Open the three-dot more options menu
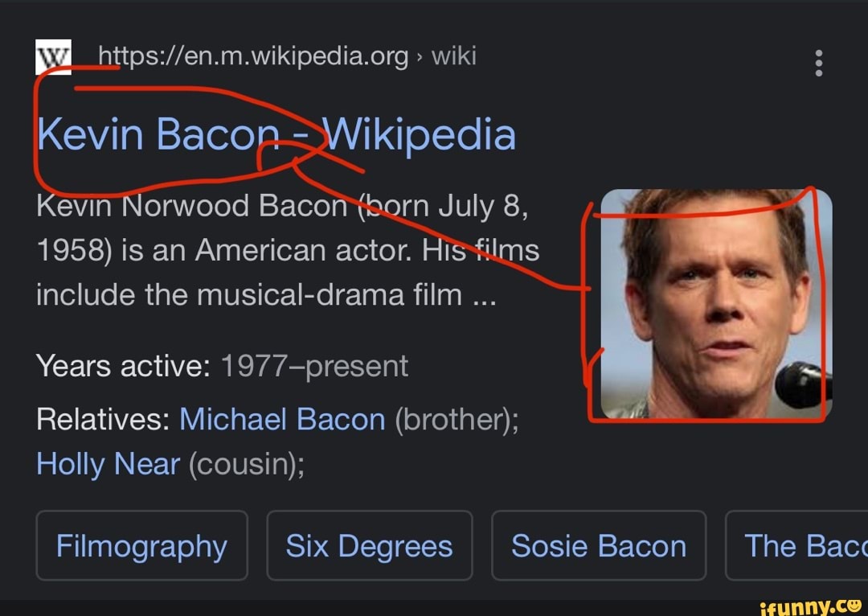This screenshot has height=616, width=868. point(818,62)
